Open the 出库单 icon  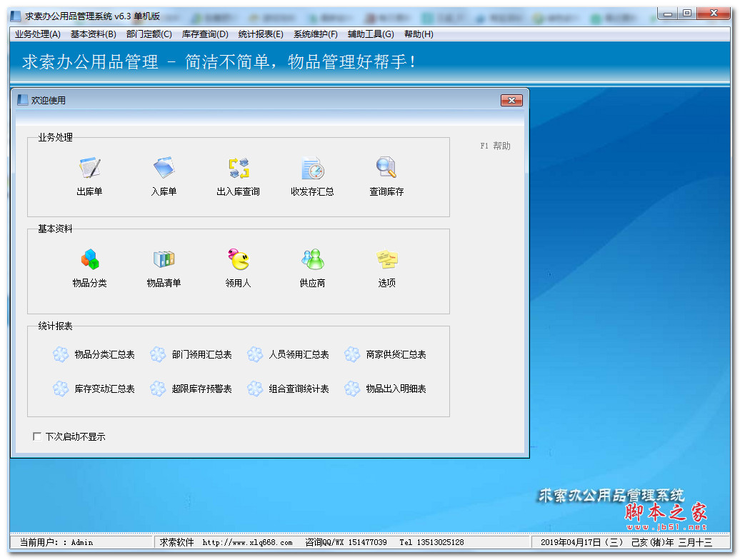[90, 167]
